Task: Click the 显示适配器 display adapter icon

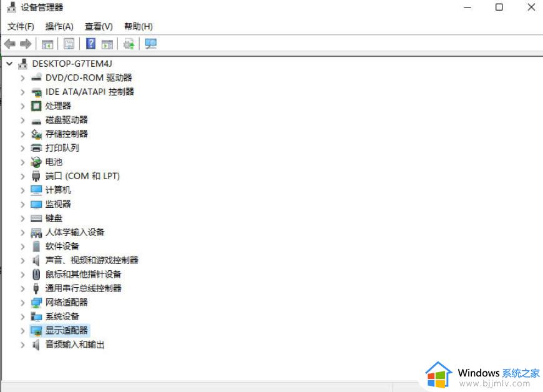Action: (36, 331)
